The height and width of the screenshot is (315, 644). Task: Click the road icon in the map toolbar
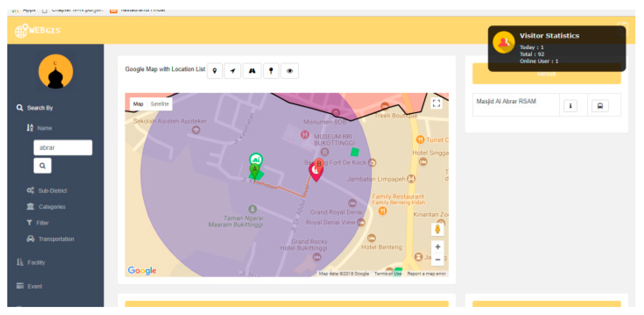point(252,71)
